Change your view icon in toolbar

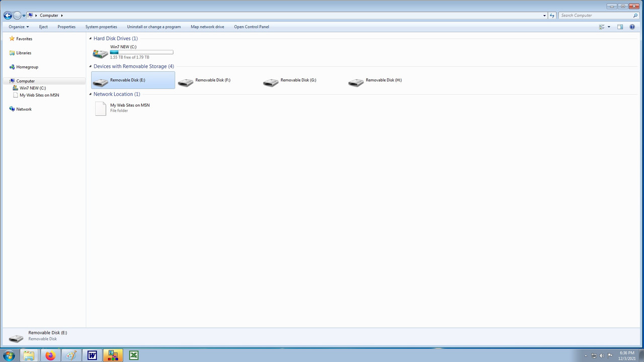pos(601,27)
